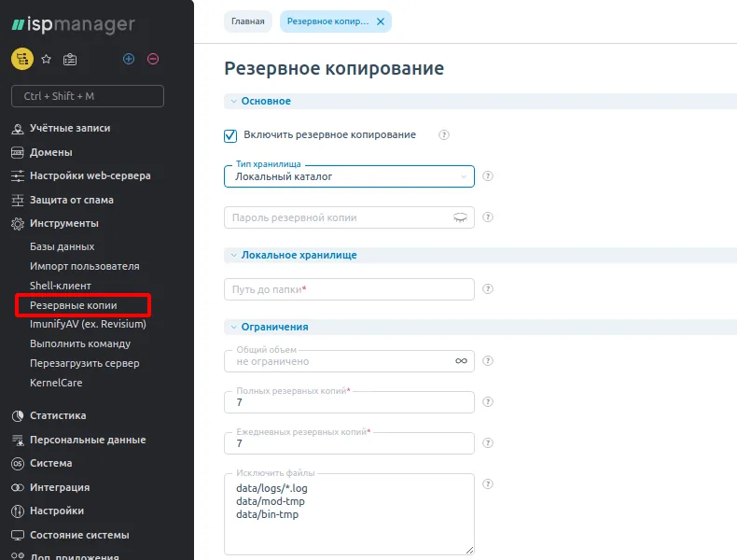The image size is (737, 560).
Task: Click Пароль резервной копии field
Action: pyautogui.click(x=349, y=217)
